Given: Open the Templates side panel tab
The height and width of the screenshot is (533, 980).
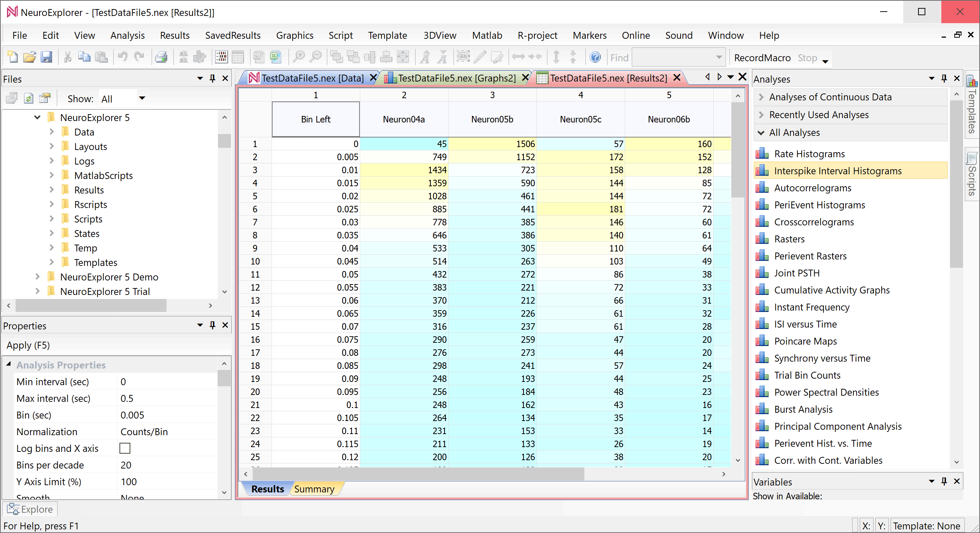Looking at the screenshot, I should [972, 105].
